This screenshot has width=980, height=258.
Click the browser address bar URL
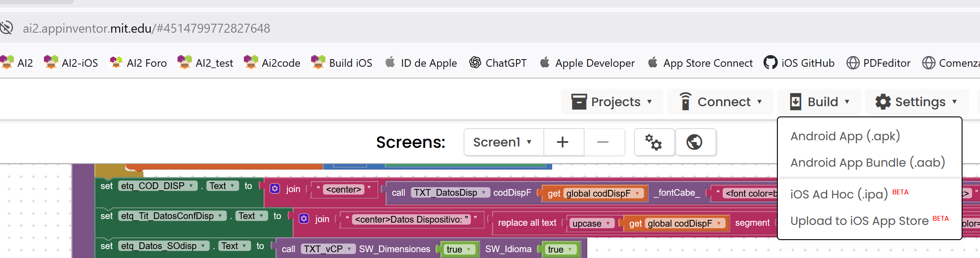click(x=147, y=29)
